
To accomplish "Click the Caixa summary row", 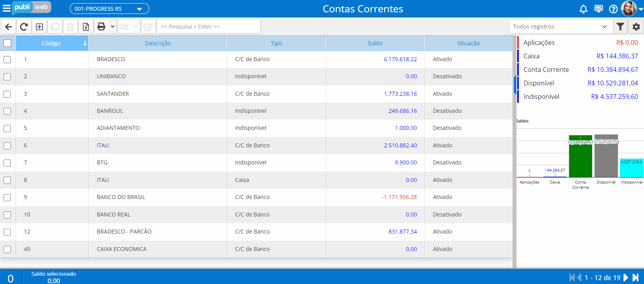I will click(x=580, y=56).
